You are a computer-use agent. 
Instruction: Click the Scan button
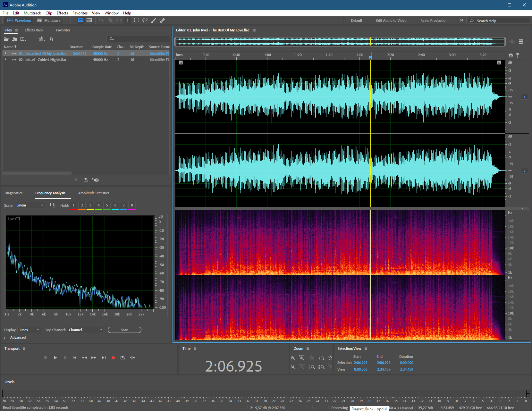point(124,330)
